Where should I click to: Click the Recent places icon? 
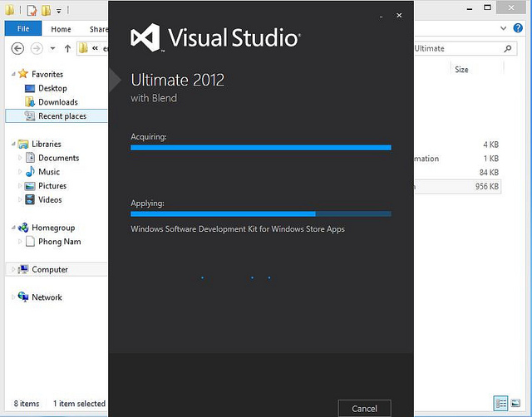click(30, 116)
